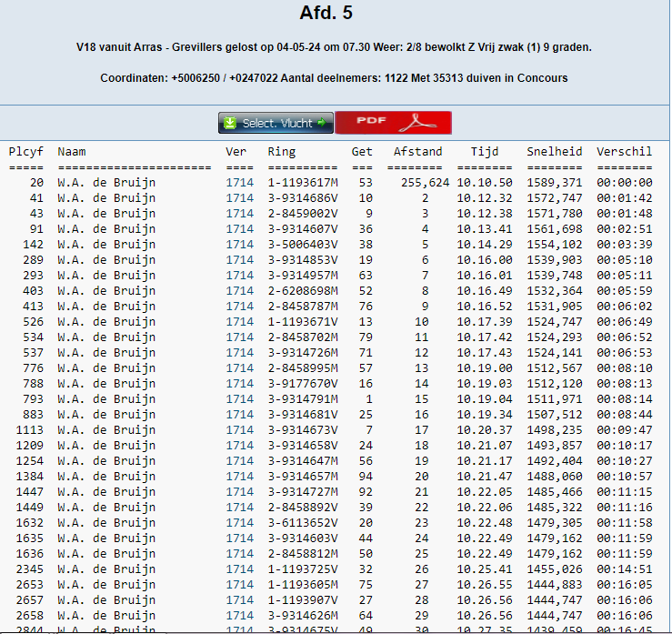Click the 1714 link for ring 1-1193725V

tap(239, 569)
